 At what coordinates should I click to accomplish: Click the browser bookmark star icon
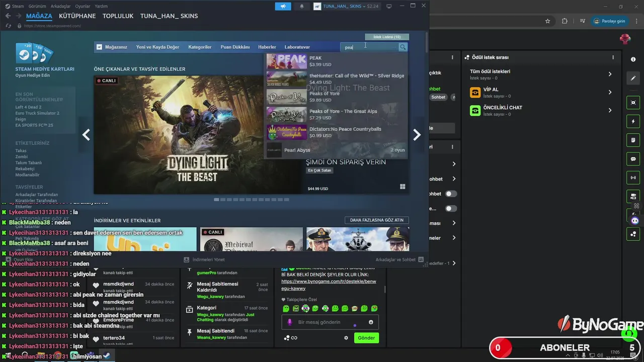tap(547, 21)
